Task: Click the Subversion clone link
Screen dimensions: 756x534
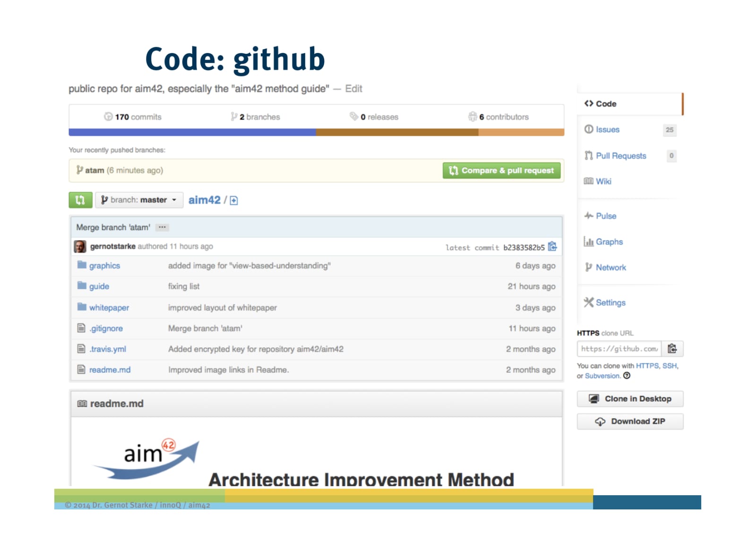Action: (x=602, y=376)
